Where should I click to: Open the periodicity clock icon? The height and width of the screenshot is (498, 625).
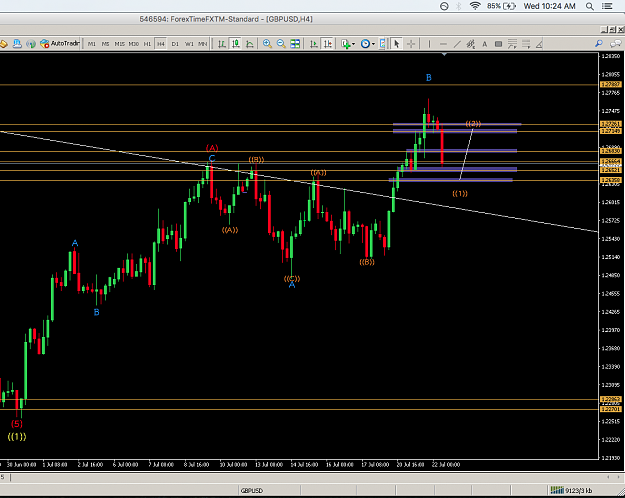point(365,44)
